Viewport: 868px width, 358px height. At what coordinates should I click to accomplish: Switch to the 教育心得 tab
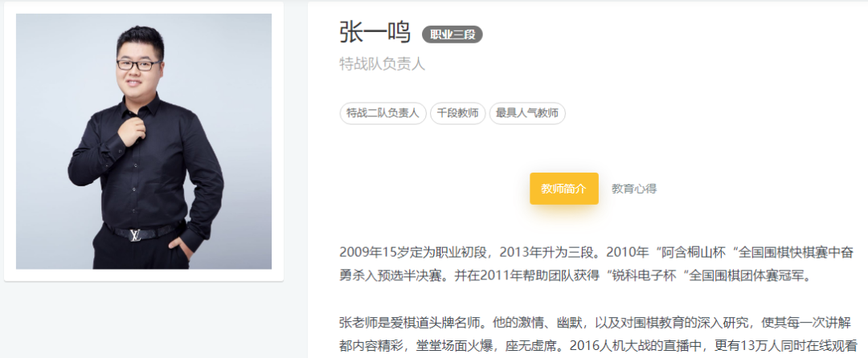click(634, 189)
